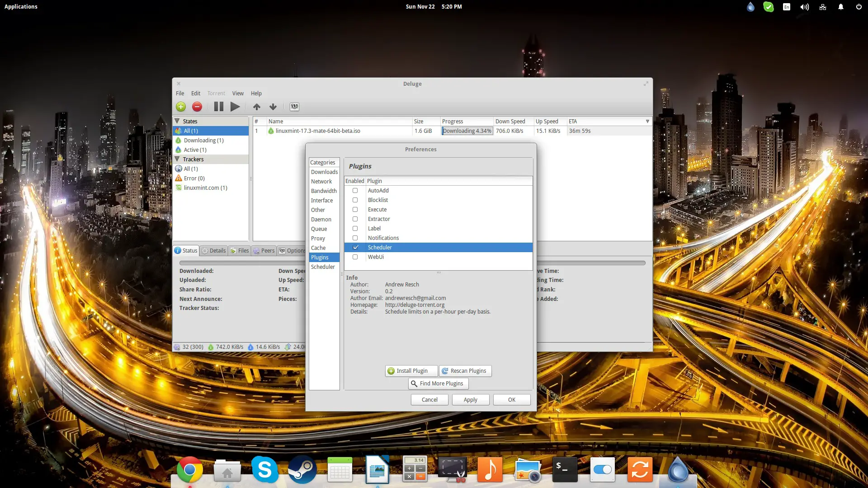The height and width of the screenshot is (488, 868).
Task: Enable the AutoAdd plugin checkbox
Action: point(355,190)
